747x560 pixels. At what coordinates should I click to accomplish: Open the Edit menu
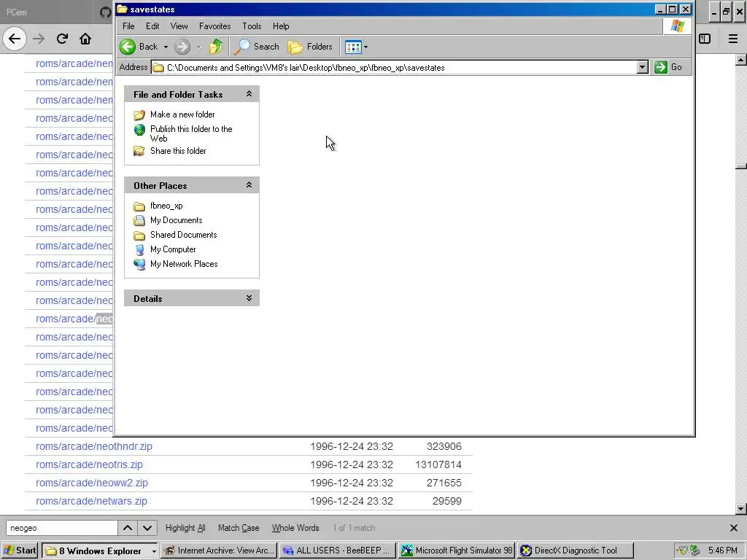click(x=152, y=26)
